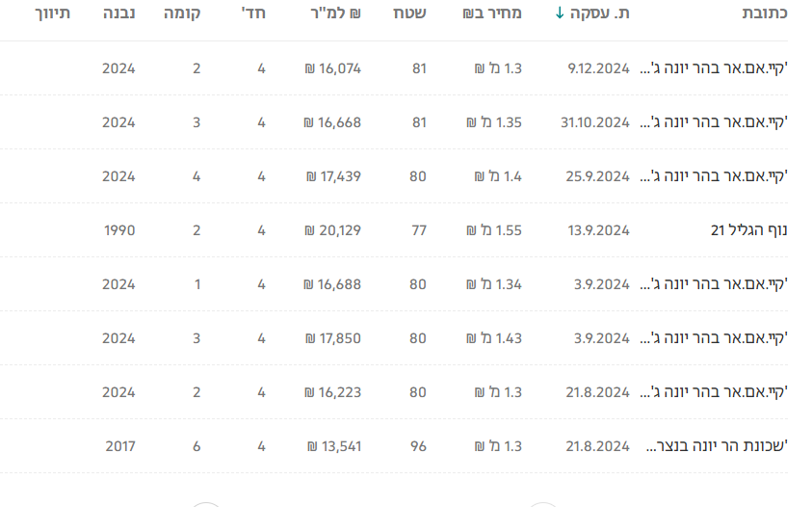Click the חד' rooms column header
The height and width of the screenshot is (507, 812).
point(253,14)
